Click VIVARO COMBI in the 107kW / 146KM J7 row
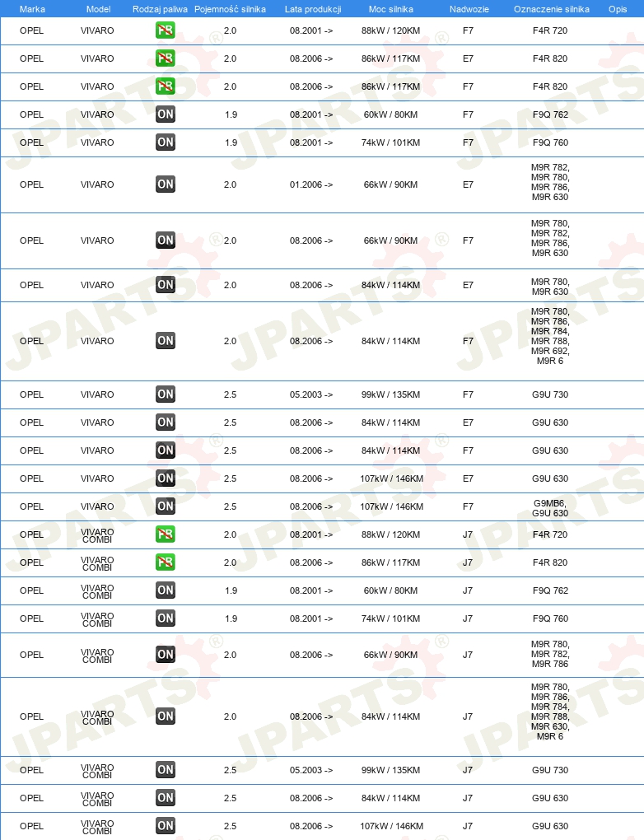 click(x=97, y=827)
